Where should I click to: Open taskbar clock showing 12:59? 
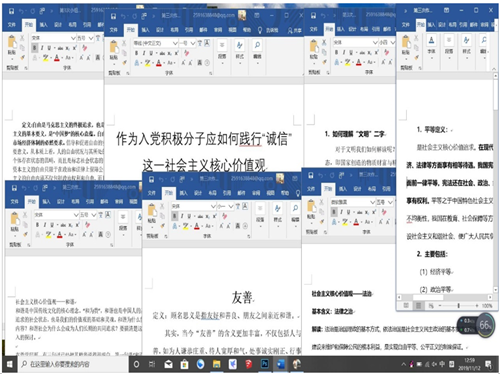pyautogui.click(x=470, y=364)
